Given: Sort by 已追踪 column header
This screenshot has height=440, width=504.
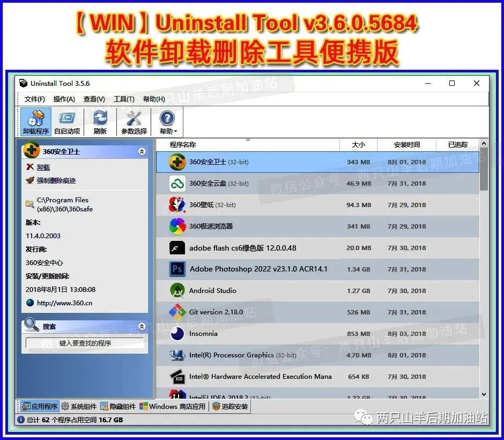Looking at the screenshot, I should coord(458,145).
